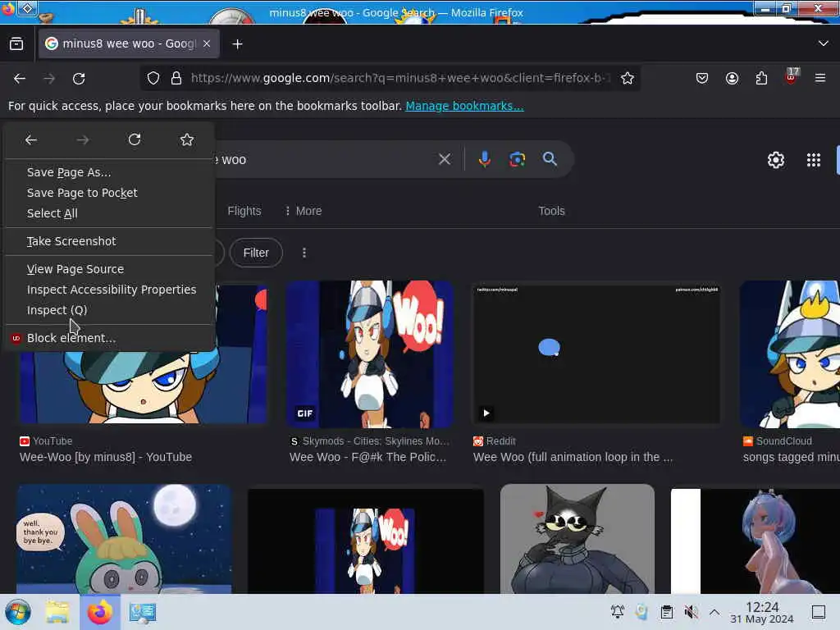
Task: Choose Block element... uBlock entry
Action: point(110,338)
